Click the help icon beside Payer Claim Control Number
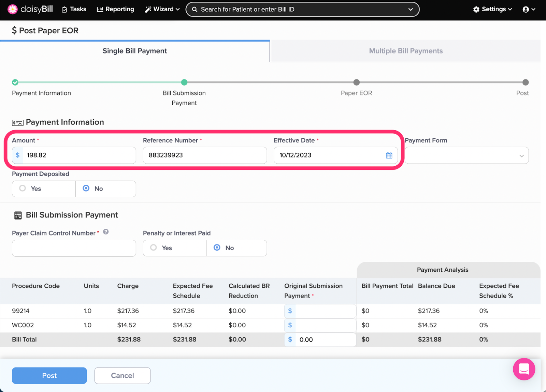Image resolution: width=546 pixels, height=392 pixels. [x=106, y=232]
